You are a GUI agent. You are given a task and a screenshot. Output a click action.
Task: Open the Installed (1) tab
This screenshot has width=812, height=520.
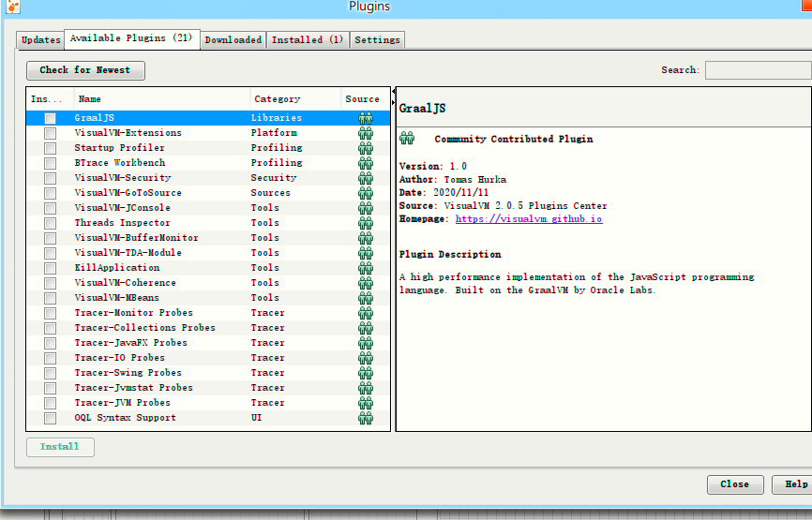[308, 40]
